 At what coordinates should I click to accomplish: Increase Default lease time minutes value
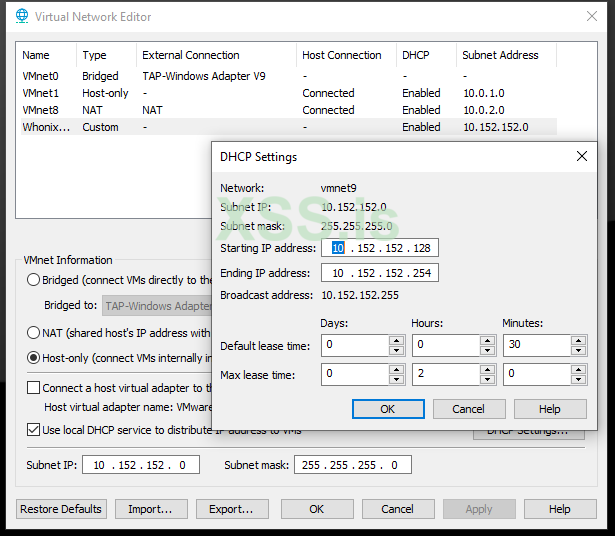[x=579, y=340]
